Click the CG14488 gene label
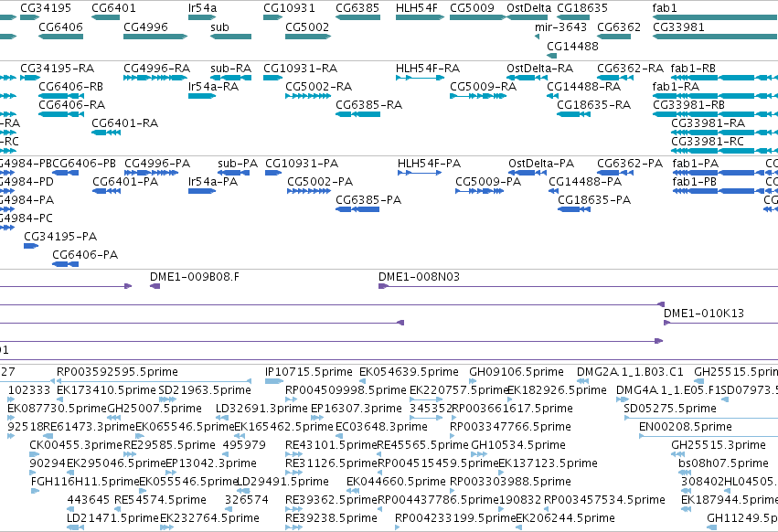 click(572, 46)
